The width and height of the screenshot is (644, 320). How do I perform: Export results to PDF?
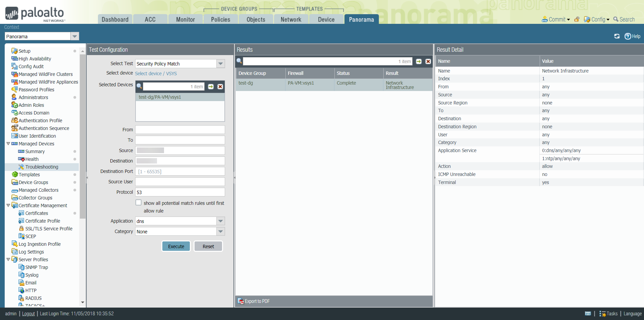tap(254, 301)
